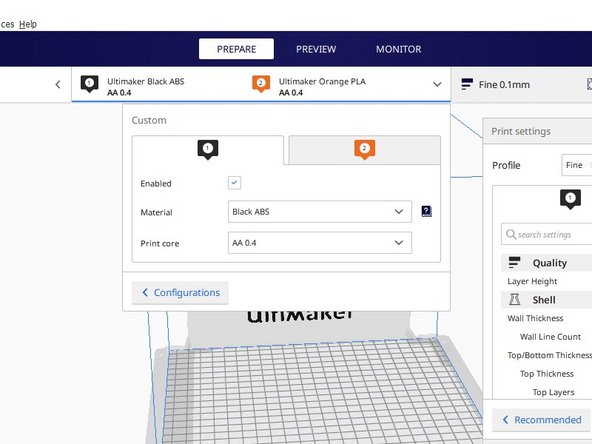Switch to the PREVIEW stage
Screen dimensions: 592x444
pos(316,49)
